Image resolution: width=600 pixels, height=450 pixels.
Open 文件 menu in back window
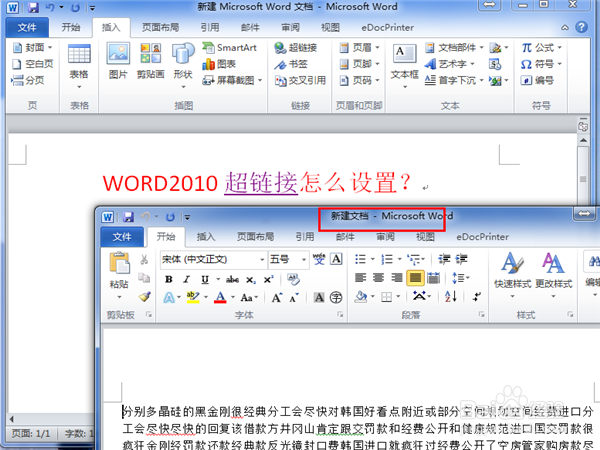coord(27,27)
